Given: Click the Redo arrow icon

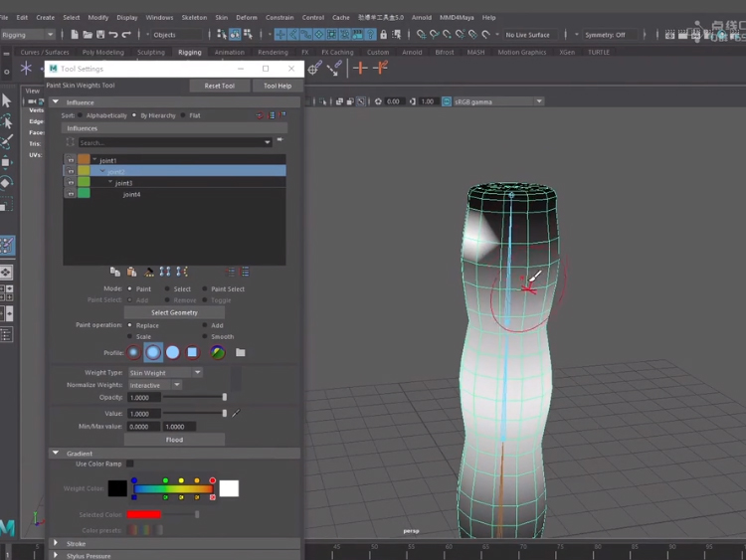Looking at the screenshot, I should pos(126,34).
